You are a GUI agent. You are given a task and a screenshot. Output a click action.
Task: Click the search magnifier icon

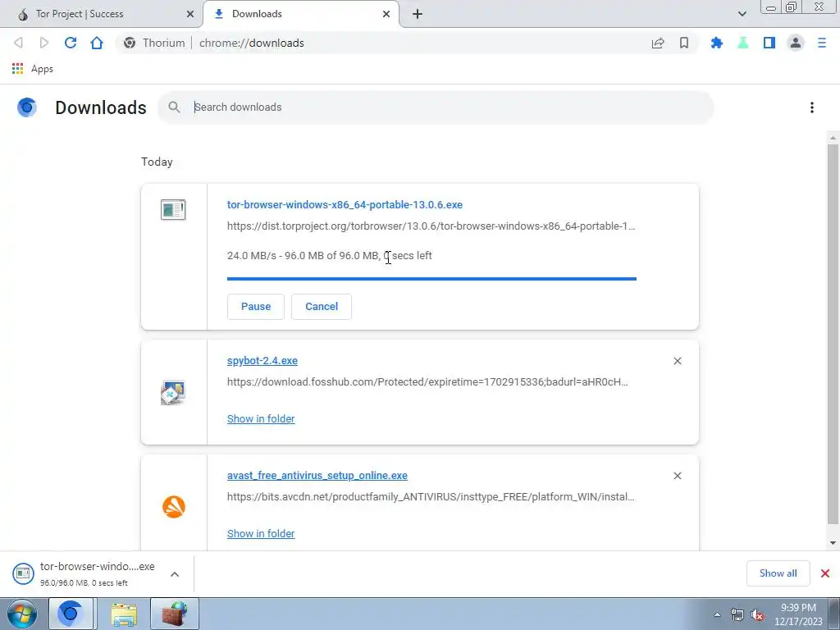174,107
